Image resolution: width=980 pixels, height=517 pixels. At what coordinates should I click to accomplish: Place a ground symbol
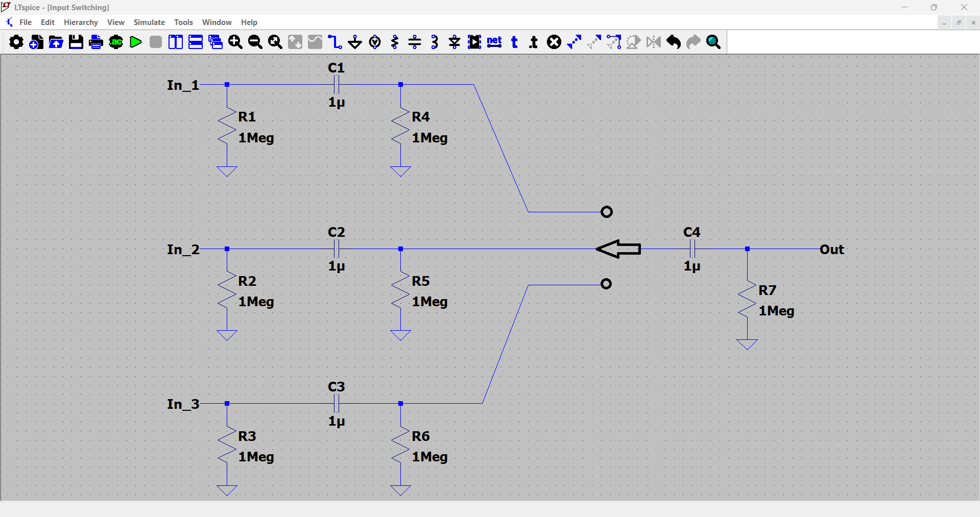[x=355, y=42]
